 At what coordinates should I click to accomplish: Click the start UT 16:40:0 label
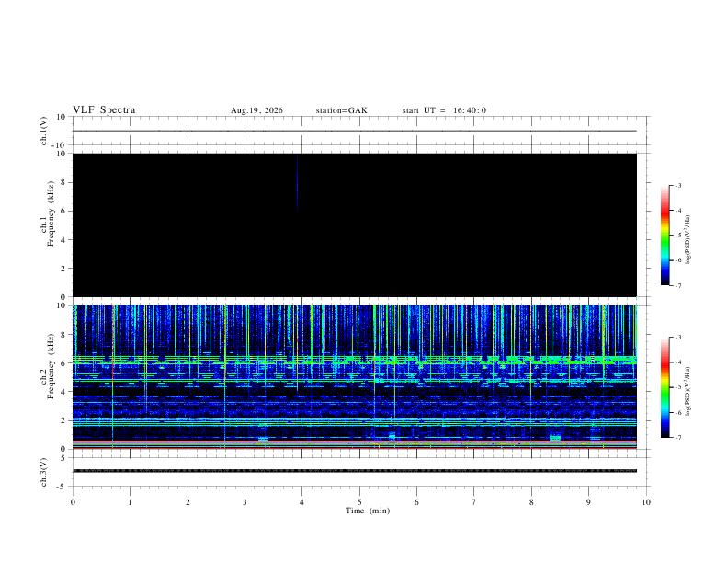click(444, 110)
